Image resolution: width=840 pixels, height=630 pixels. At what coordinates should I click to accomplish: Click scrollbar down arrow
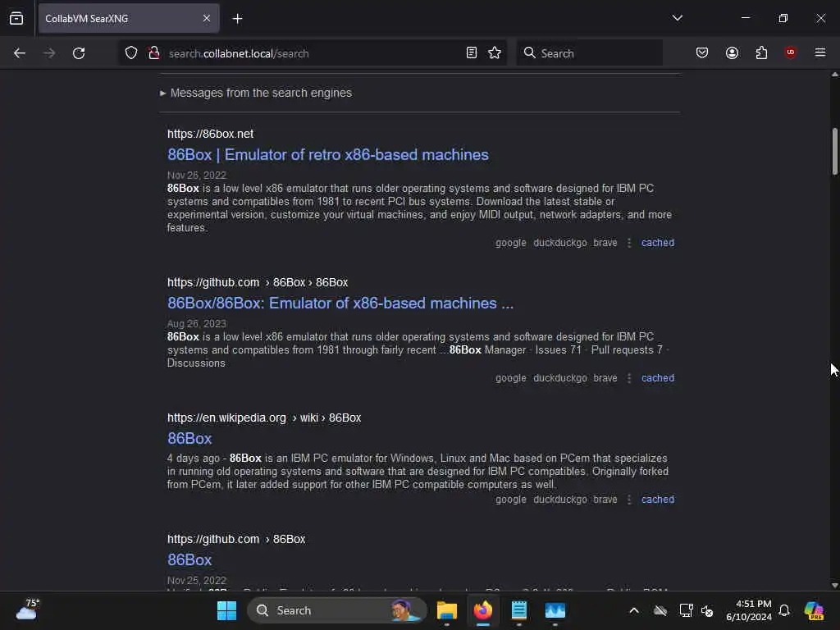coord(834,586)
